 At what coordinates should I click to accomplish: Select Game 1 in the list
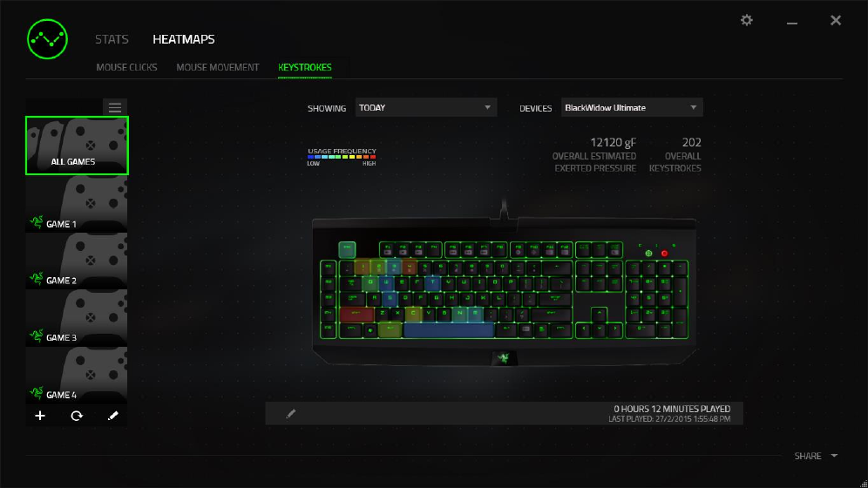[77, 204]
